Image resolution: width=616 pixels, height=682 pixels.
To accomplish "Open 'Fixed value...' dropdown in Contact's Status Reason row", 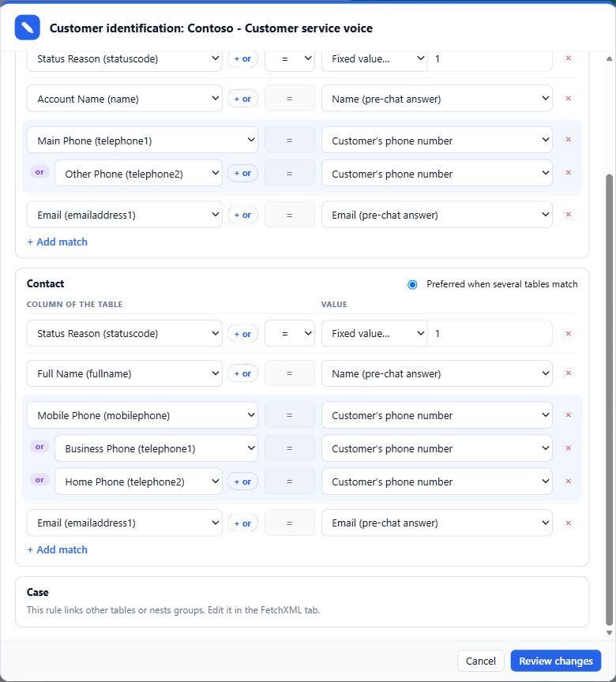I will point(374,334).
